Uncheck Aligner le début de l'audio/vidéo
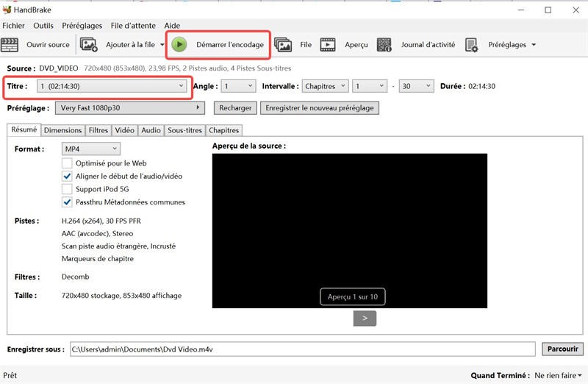Screen dimensions: 588x384 click(67, 176)
